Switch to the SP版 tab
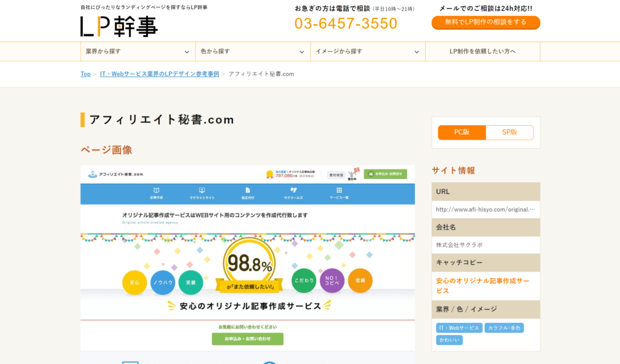Screen dimensions: 620x364 pos(510,132)
